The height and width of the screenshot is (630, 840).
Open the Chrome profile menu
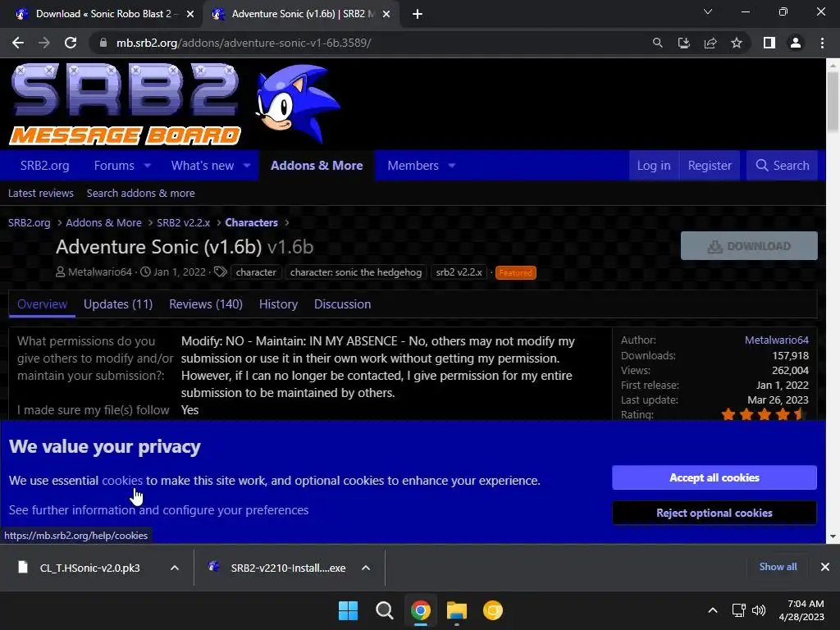coord(796,43)
